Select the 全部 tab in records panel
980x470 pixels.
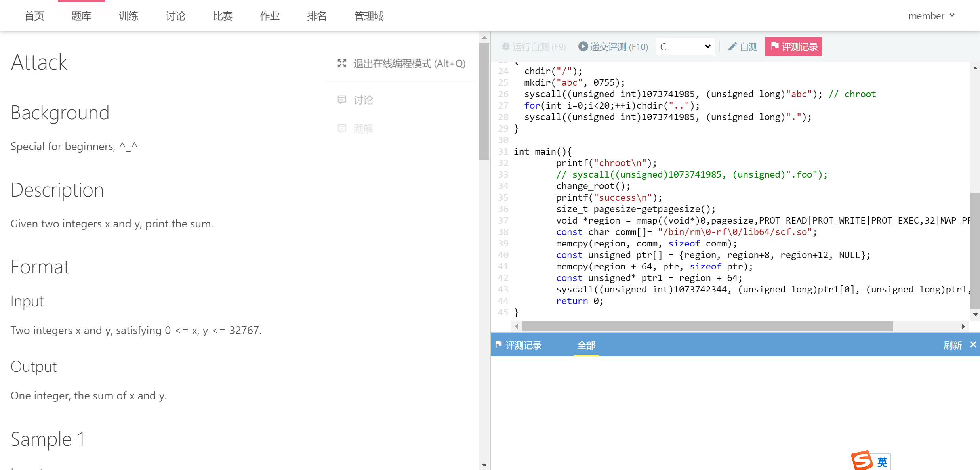(586, 345)
